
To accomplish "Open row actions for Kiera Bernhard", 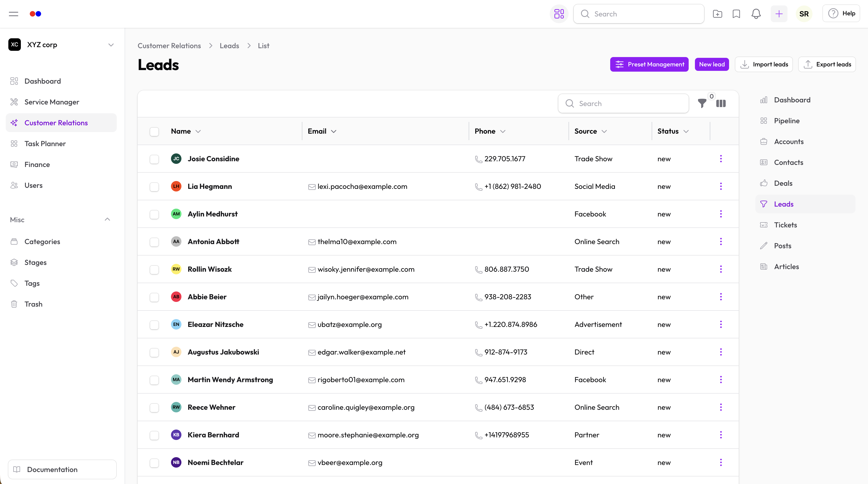I will coord(721,435).
